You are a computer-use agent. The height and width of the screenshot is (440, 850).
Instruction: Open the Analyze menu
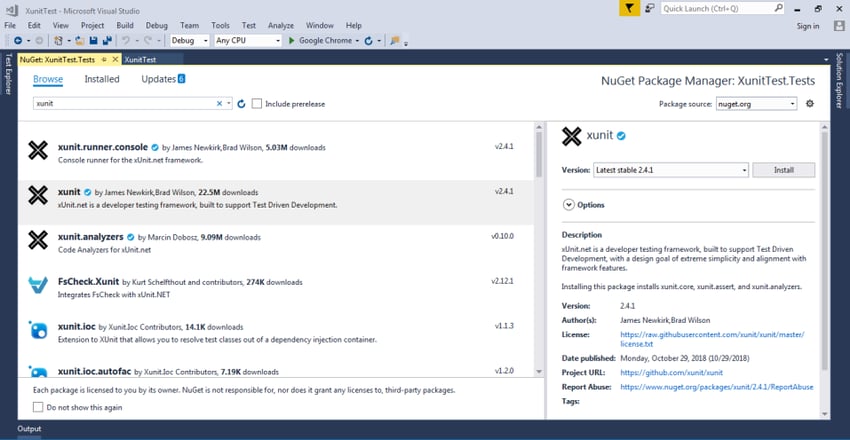point(281,25)
